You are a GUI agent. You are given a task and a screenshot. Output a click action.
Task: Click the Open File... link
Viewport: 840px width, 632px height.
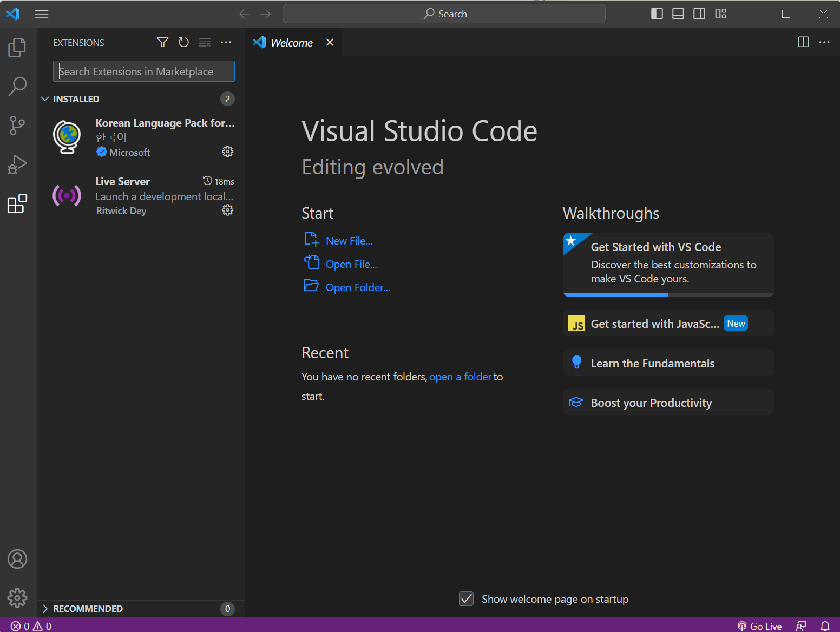coord(351,264)
